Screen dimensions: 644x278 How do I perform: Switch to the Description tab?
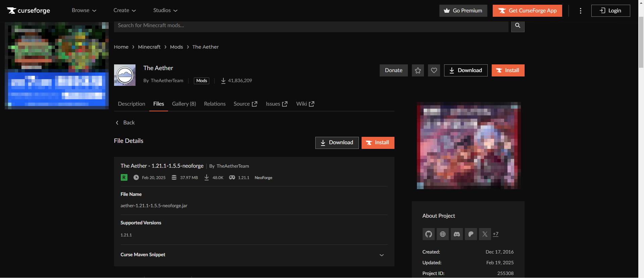point(131,104)
